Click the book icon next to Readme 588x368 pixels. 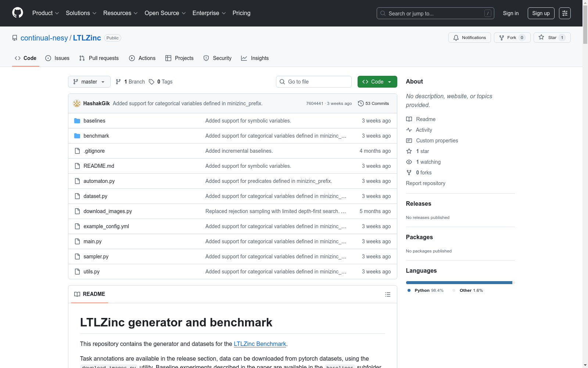(409, 119)
